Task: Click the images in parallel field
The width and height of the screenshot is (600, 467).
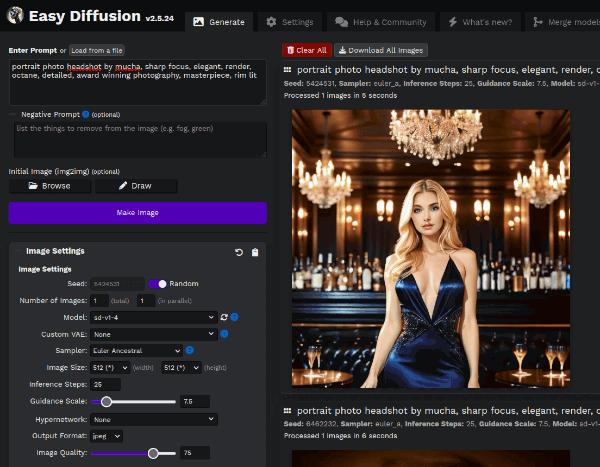Action: tap(146, 301)
